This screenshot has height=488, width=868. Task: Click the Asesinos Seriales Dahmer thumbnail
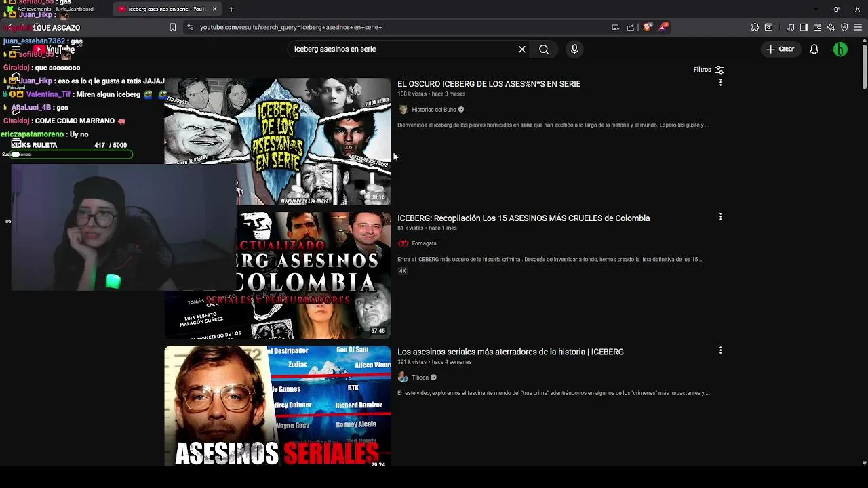point(277,406)
